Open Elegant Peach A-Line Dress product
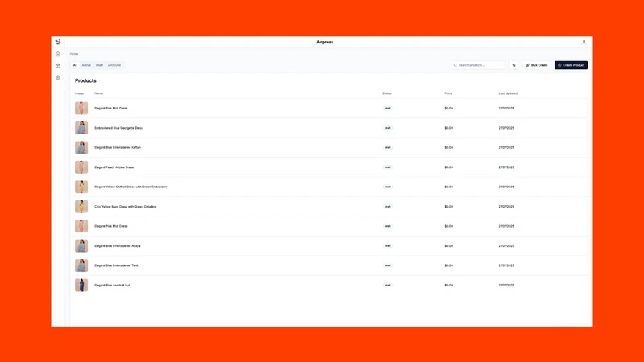 click(x=114, y=167)
